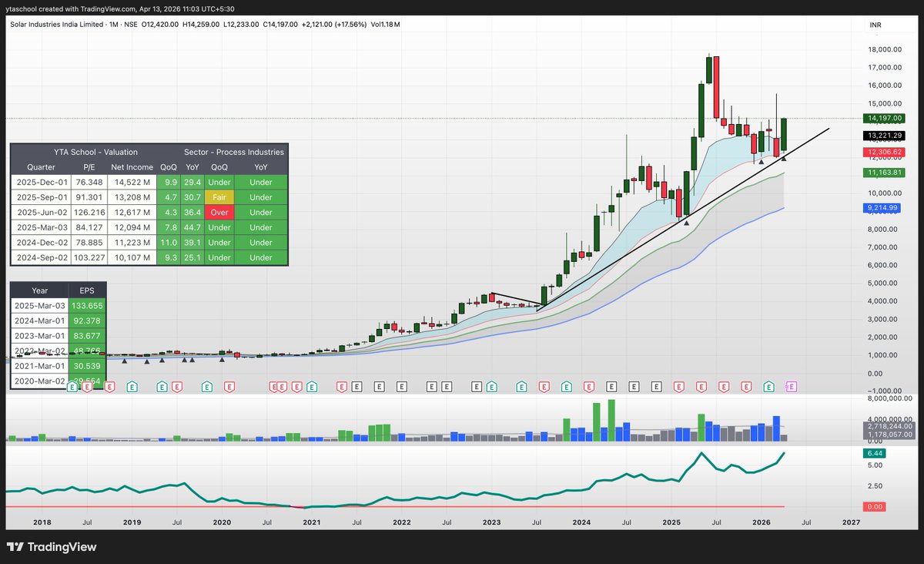
Task: Click the YoY growth cell 44.7
Action: [192, 227]
